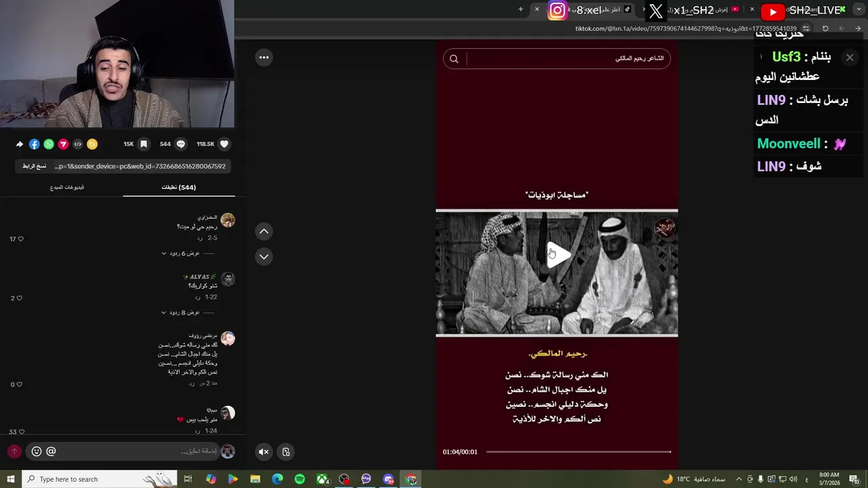
Task: Share the video to Facebook
Action: pyautogui.click(x=35, y=144)
